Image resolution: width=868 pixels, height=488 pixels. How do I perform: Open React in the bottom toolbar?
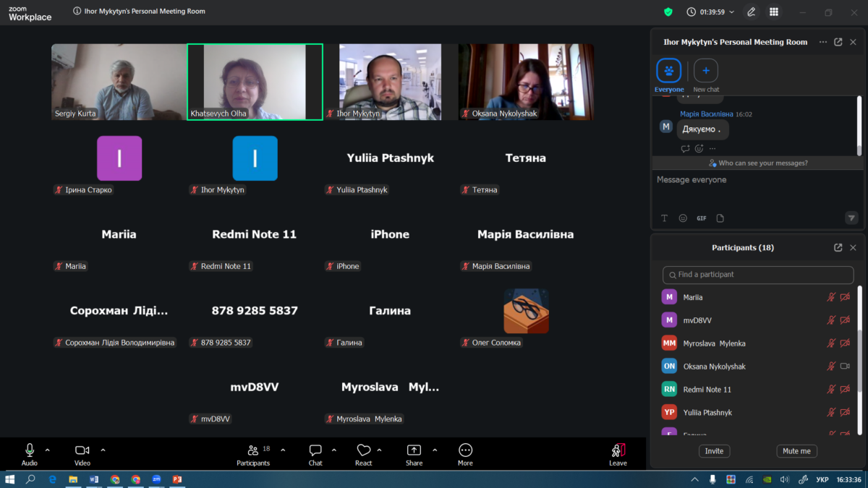[364, 455]
